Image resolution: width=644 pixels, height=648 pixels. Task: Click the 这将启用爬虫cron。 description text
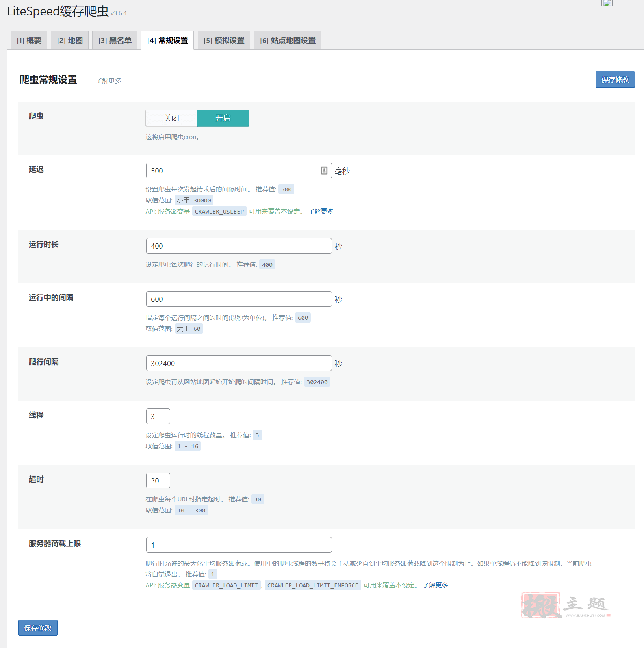coord(173,137)
